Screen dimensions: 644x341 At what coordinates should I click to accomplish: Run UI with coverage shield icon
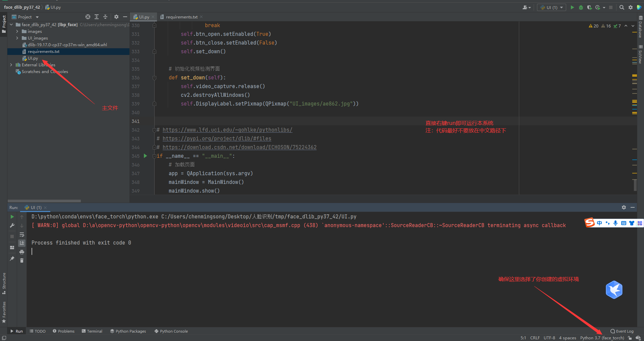[589, 7]
